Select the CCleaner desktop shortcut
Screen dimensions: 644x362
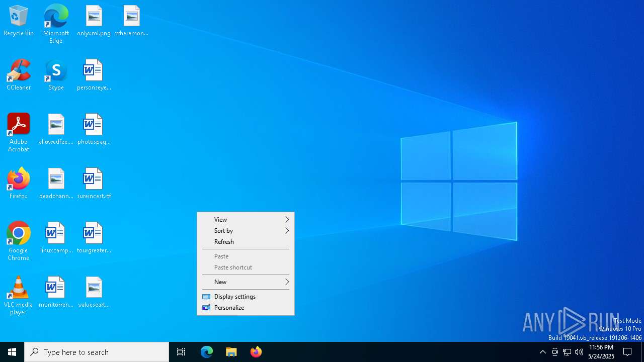pos(19,75)
